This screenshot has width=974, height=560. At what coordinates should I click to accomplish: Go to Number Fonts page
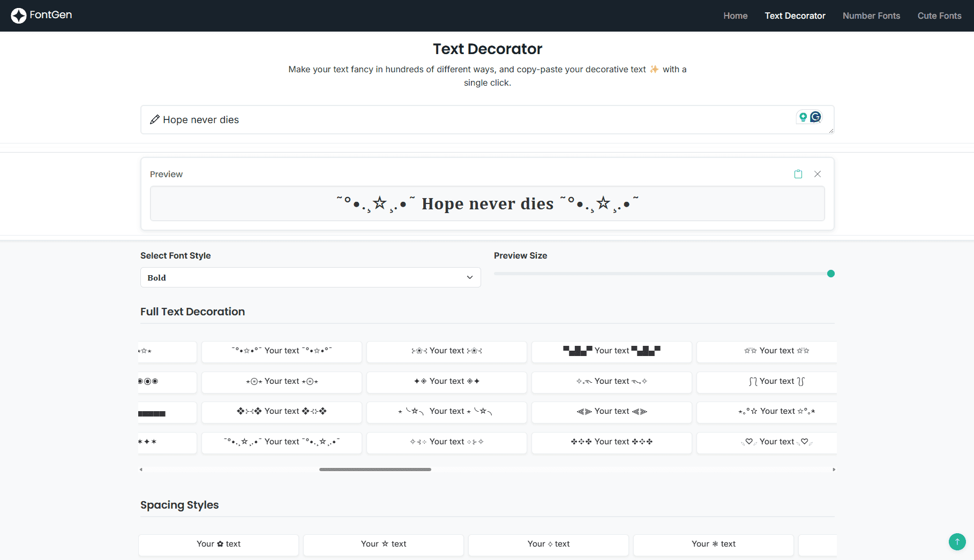pos(871,16)
